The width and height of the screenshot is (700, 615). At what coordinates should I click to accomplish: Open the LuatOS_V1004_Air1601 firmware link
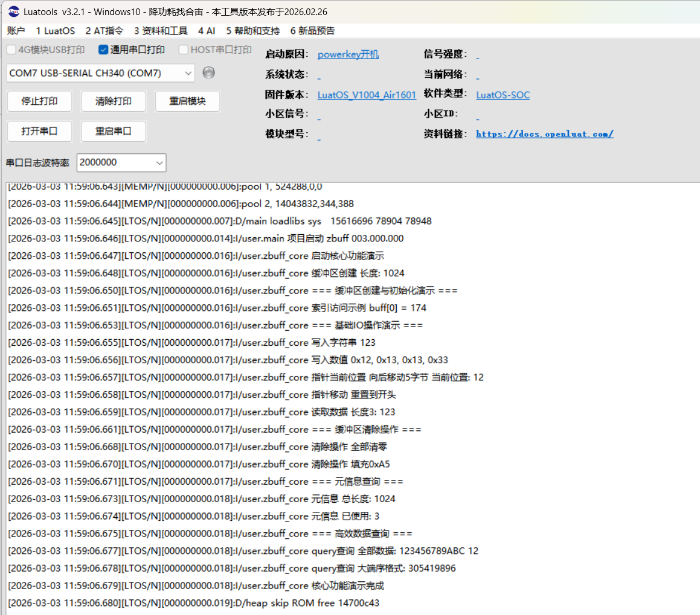[x=367, y=95]
